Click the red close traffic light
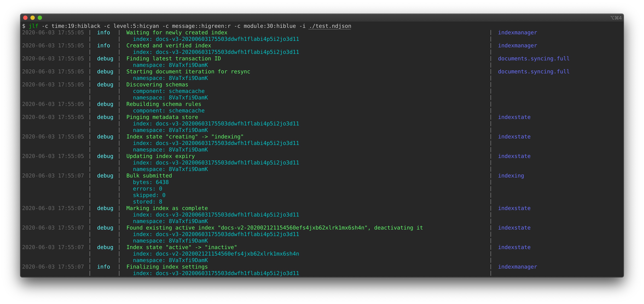 (x=25, y=18)
